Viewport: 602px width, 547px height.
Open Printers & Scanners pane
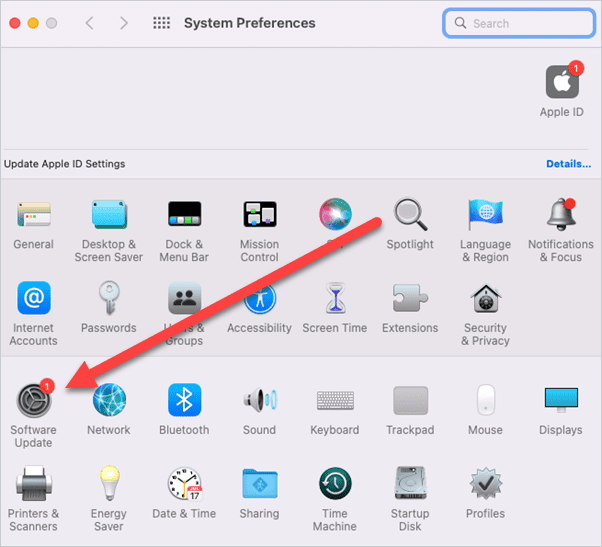[34, 484]
